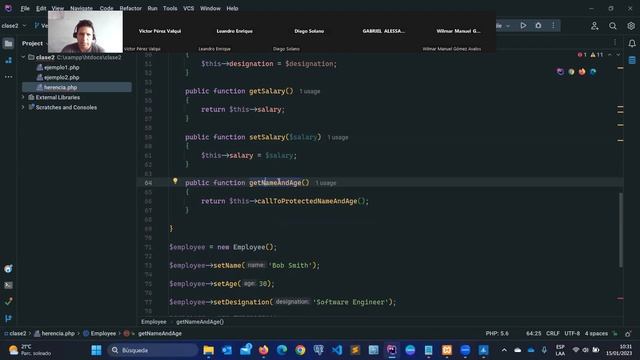Open PhpStorm main menu logo icon

(x=8, y=8)
